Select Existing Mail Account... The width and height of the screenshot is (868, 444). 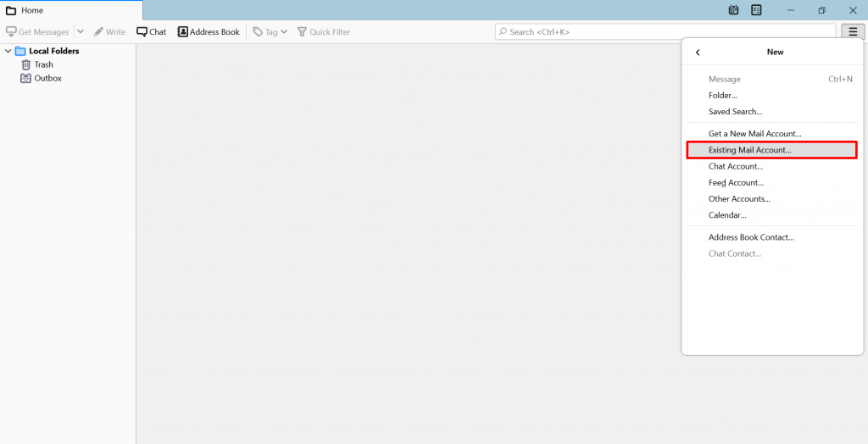[772, 150]
